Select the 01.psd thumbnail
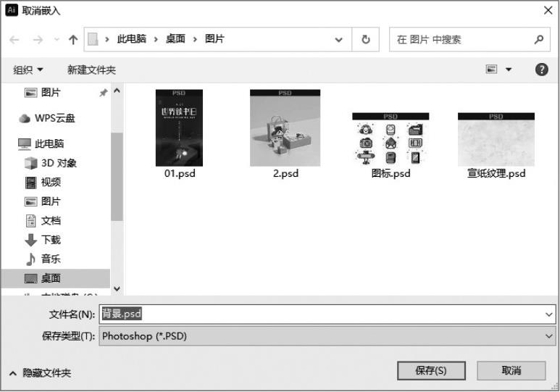Viewport: 560px width, 392px height. [179, 128]
